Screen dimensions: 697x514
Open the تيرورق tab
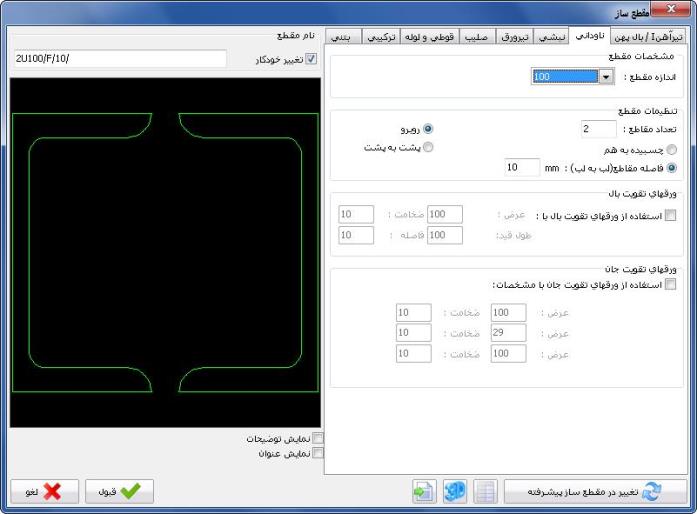[514, 36]
